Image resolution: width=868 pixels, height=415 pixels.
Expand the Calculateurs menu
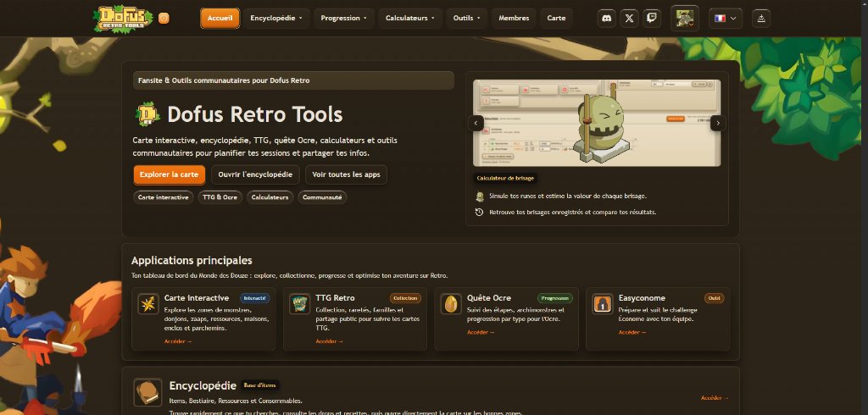point(410,19)
